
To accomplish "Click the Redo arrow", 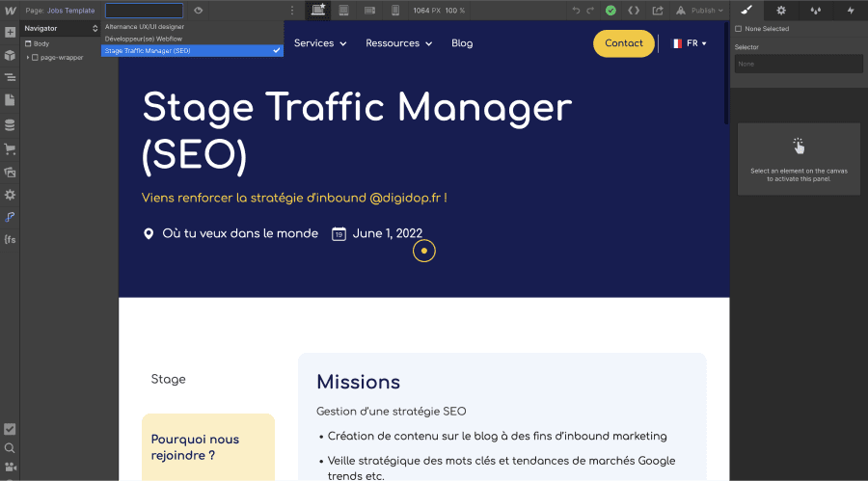I will pos(590,10).
